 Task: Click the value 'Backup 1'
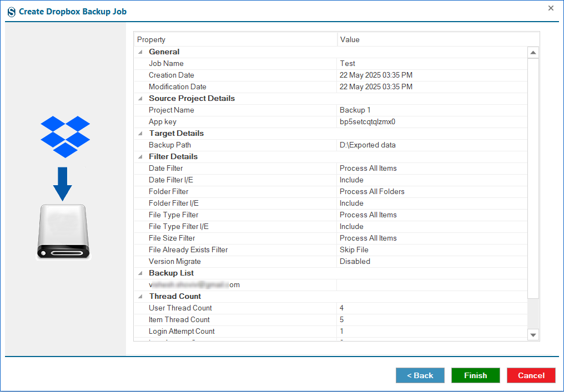tap(355, 110)
